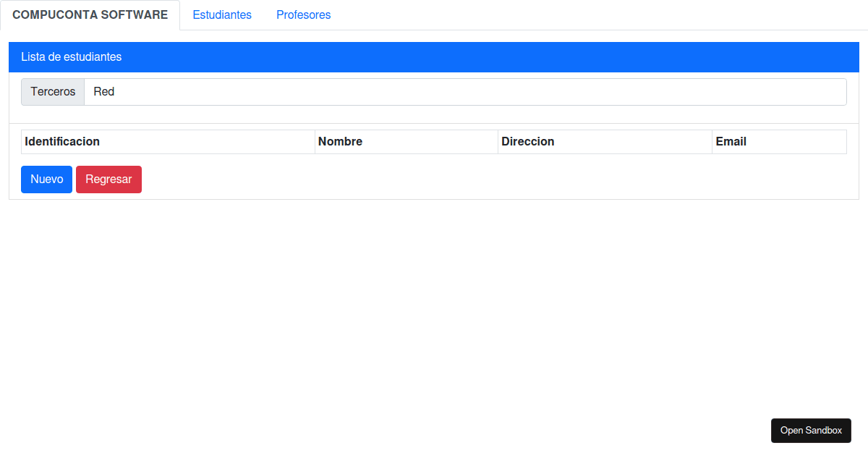Click the Estudiantes link in navigation
Viewport: 868px width, 456px height.
tap(222, 14)
